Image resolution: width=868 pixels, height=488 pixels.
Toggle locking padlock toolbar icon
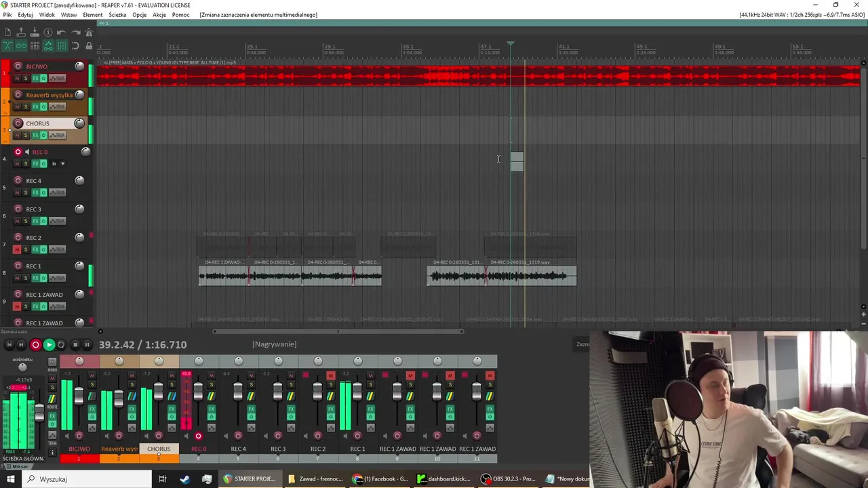89,45
